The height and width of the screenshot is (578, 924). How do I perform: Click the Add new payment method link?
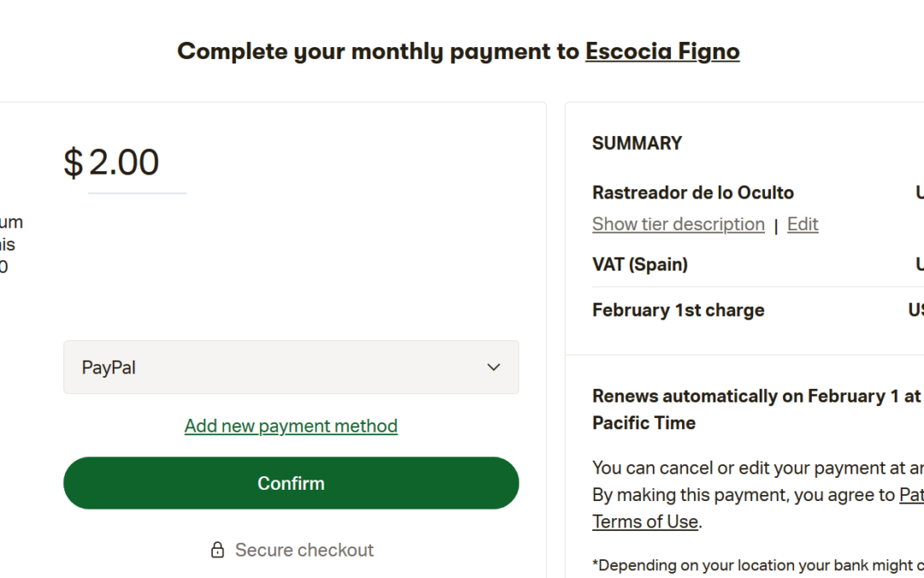[291, 426]
